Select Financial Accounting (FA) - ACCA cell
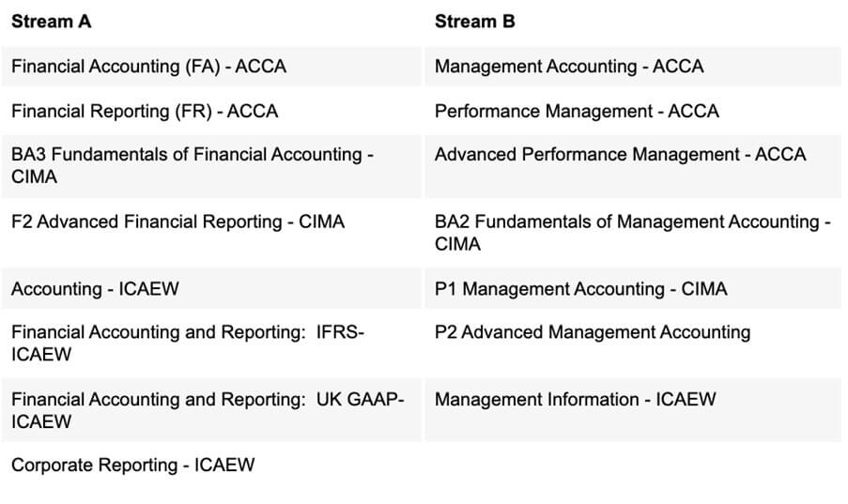 tap(211, 67)
